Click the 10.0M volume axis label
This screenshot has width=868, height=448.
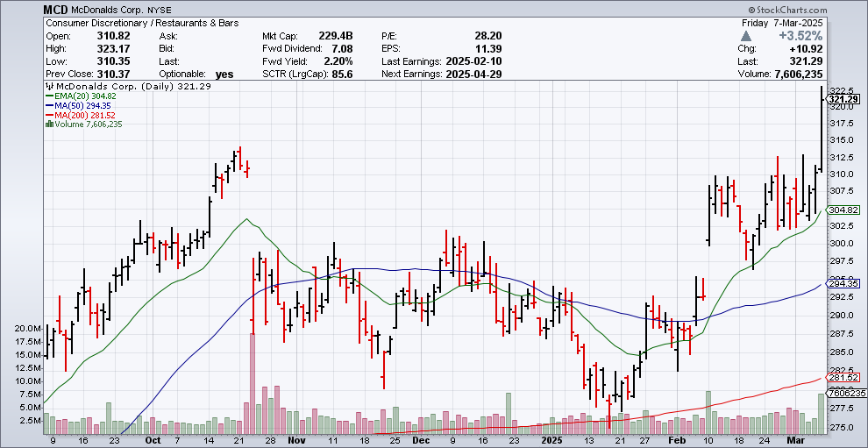pos(28,381)
